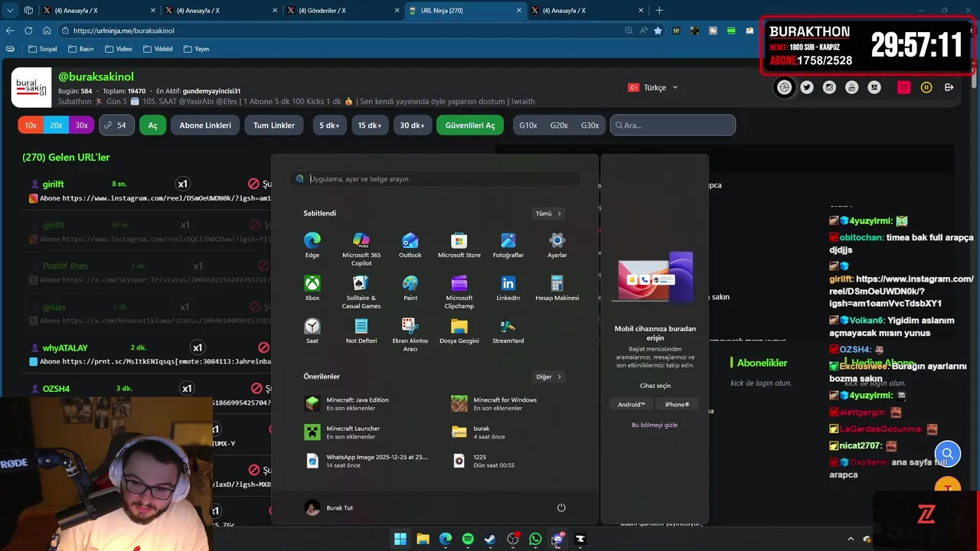Open Burak Tut user account
Image resolution: width=980 pixels, height=551 pixels.
328,508
